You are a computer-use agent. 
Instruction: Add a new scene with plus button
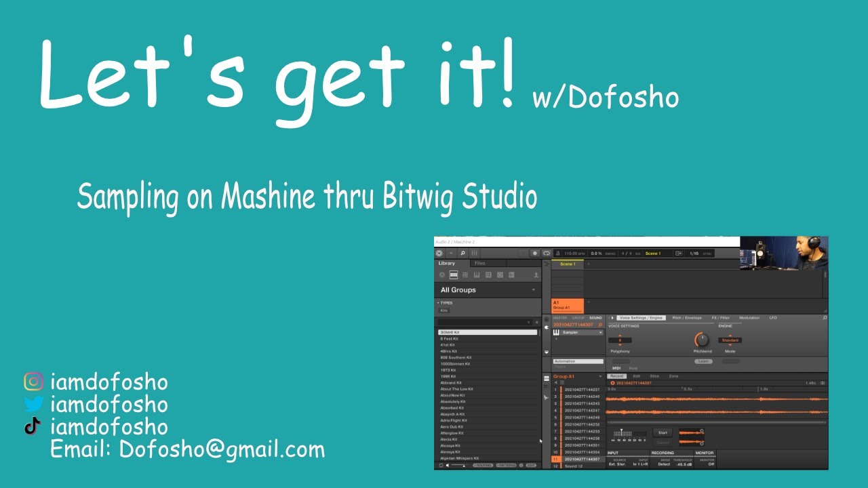[588, 264]
